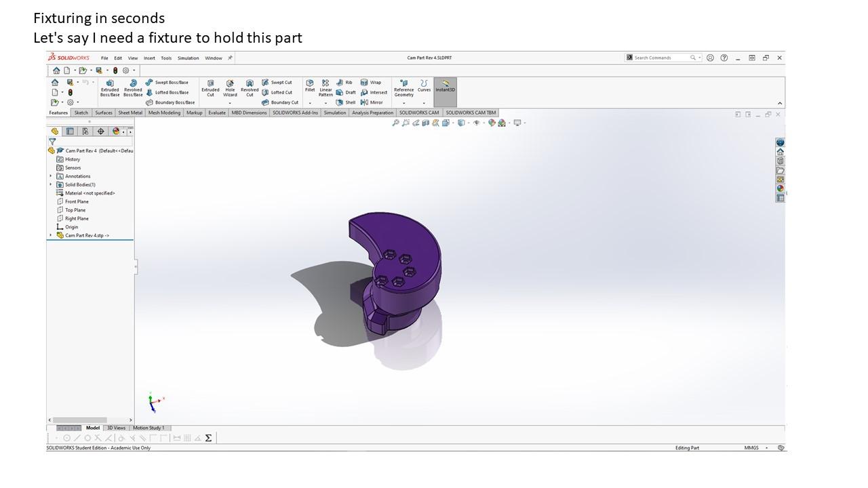
Task: Click the Search Commands input field
Action: coord(660,58)
